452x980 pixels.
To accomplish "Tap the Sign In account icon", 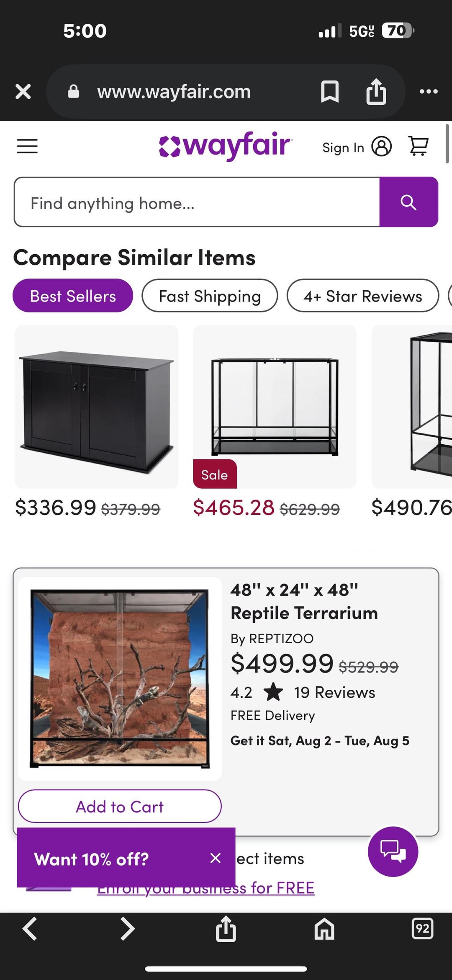I will (x=381, y=147).
